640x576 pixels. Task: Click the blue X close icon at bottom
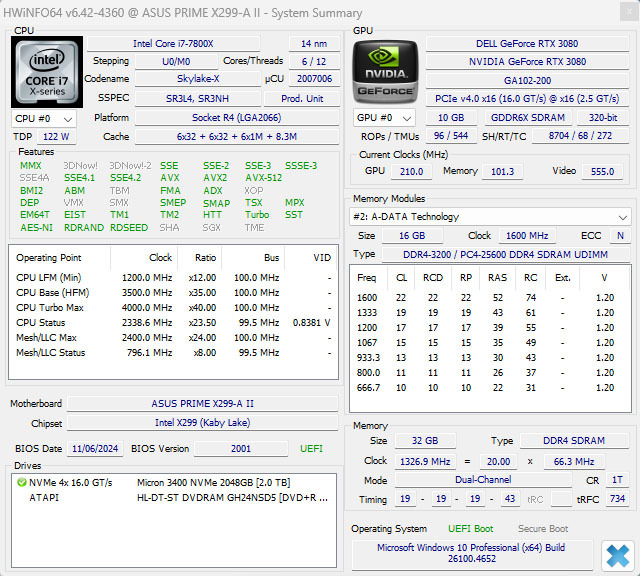tap(617, 556)
